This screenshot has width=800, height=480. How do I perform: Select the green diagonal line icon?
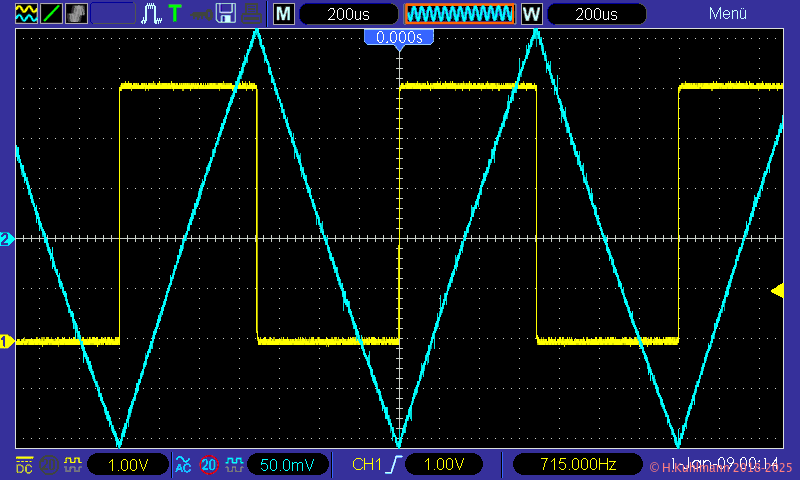(50, 14)
